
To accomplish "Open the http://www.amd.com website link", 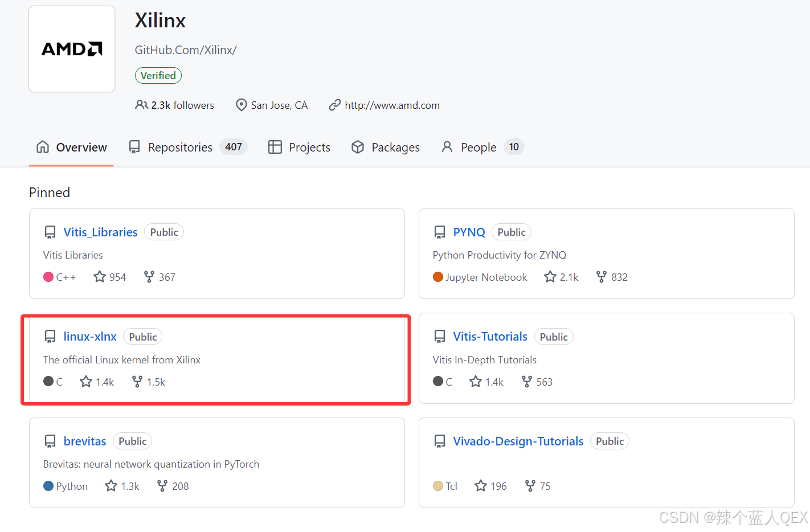I will 392,105.
